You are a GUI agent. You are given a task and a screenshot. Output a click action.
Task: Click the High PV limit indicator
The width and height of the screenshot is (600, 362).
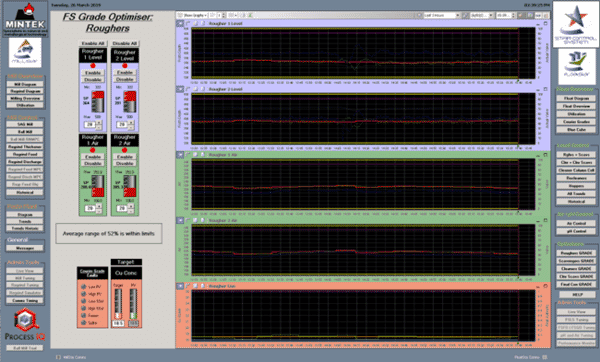tap(83, 294)
